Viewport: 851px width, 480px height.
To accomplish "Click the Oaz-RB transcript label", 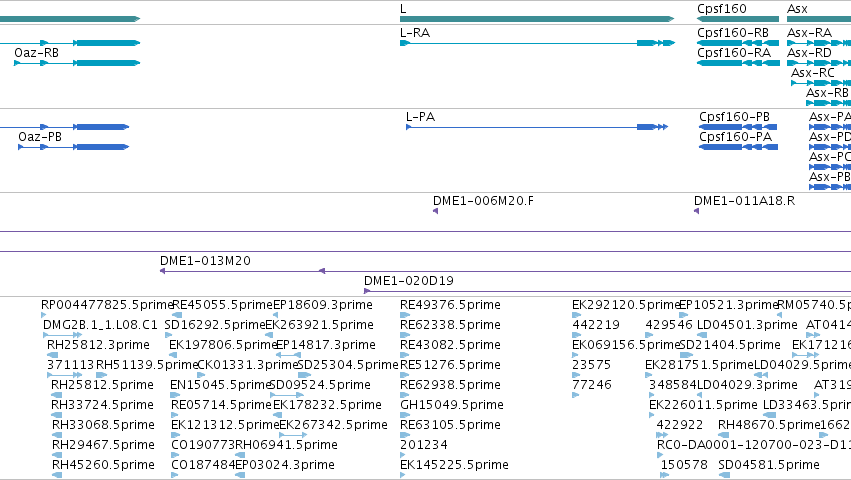I will coord(36,53).
